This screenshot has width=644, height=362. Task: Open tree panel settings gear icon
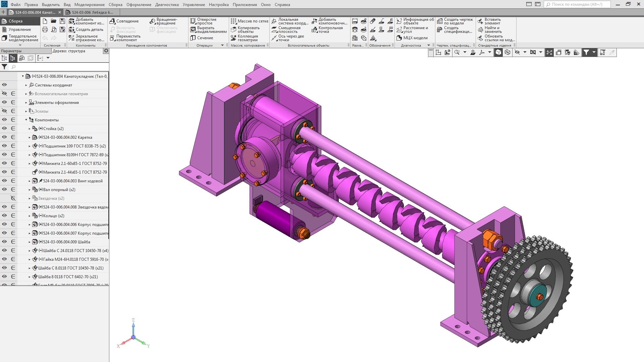106,51
